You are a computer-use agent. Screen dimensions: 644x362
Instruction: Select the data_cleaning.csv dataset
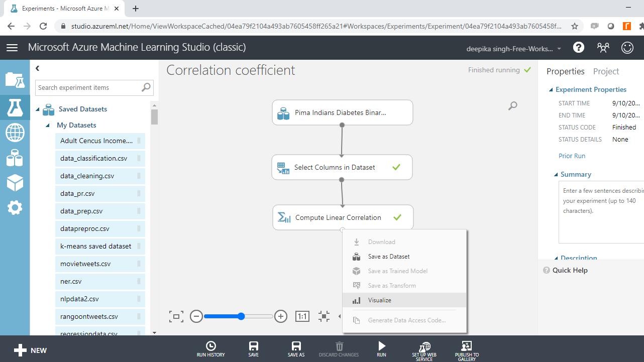click(100, 176)
